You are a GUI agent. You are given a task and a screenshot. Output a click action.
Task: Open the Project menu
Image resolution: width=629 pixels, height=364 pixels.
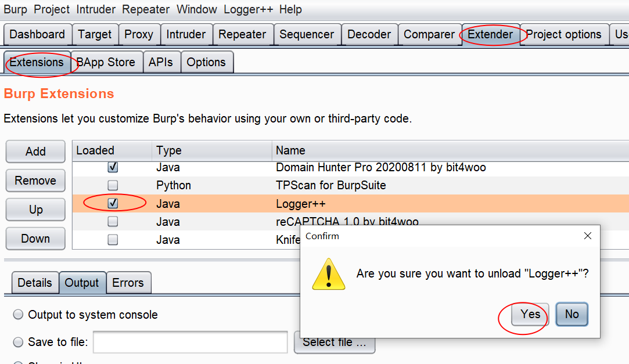(52, 9)
